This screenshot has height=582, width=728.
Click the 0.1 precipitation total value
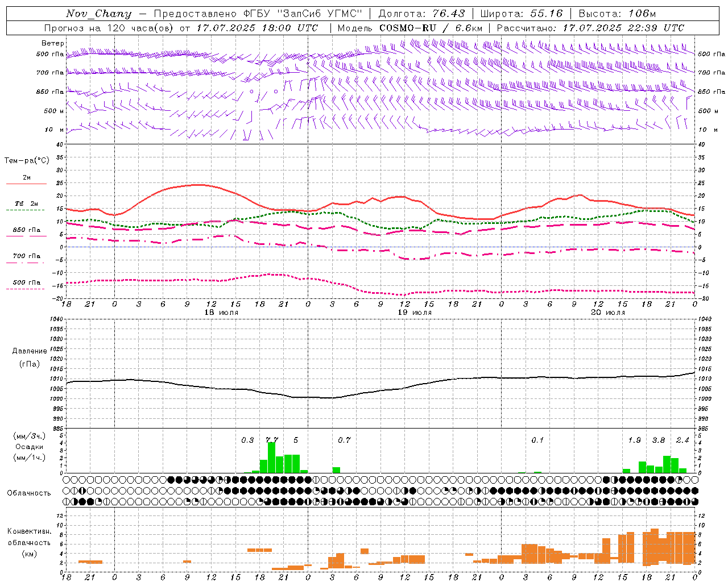[x=537, y=440]
